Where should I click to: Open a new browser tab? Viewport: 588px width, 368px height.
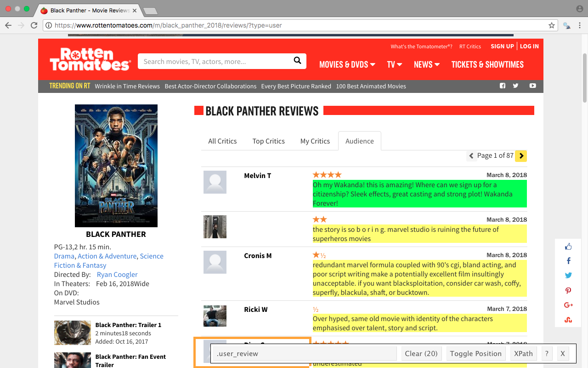150,11
